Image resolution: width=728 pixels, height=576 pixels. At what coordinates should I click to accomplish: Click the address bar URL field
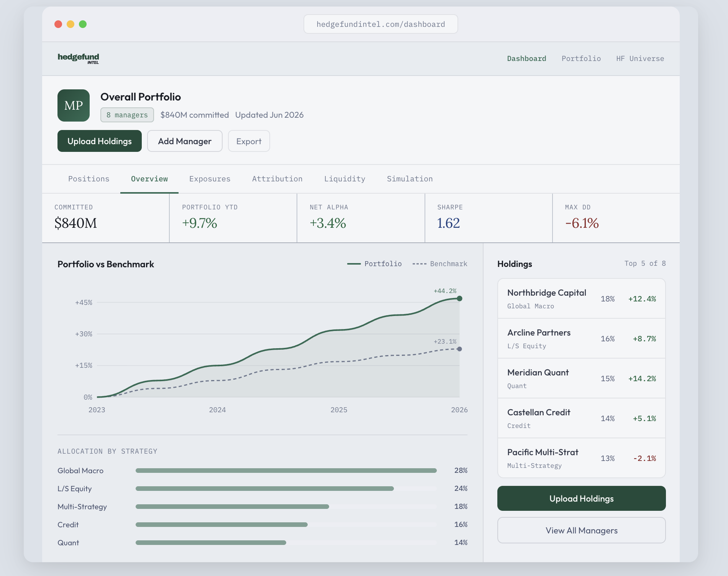pos(380,24)
